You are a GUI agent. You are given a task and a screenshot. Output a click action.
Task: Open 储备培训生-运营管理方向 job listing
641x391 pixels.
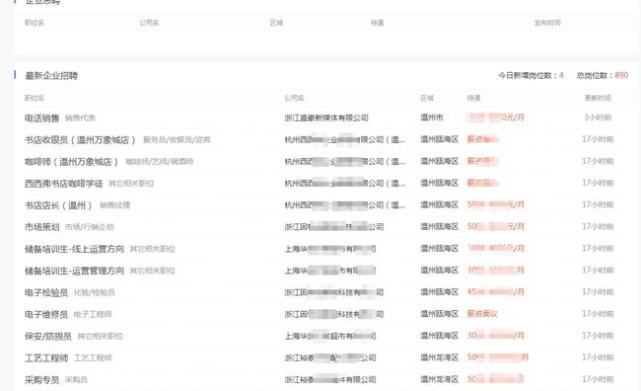click(x=74, y=271)
